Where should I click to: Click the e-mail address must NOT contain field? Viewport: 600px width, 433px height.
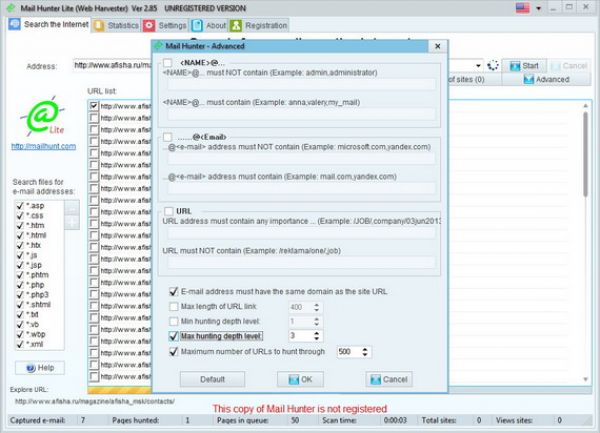click(x=301, y=158)
